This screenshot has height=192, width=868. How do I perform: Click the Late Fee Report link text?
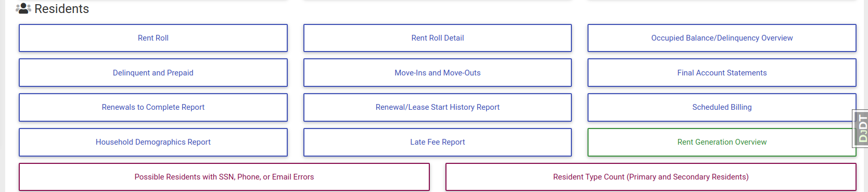(438, 142)
